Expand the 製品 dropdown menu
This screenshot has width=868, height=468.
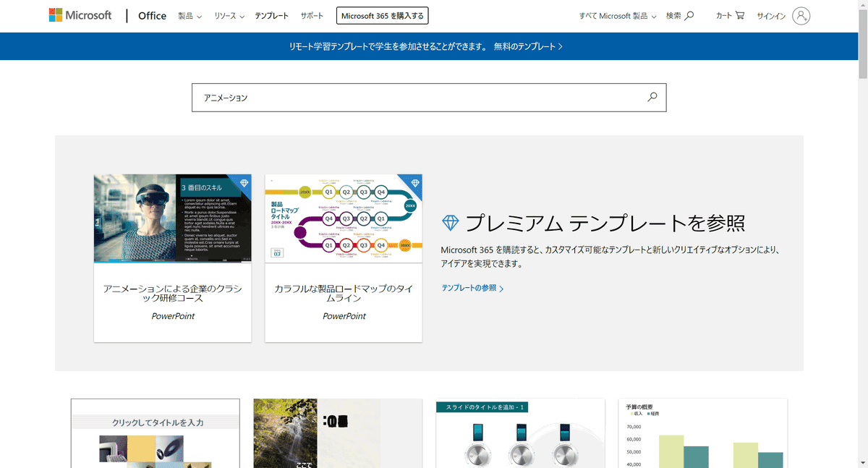pos(190,16)
